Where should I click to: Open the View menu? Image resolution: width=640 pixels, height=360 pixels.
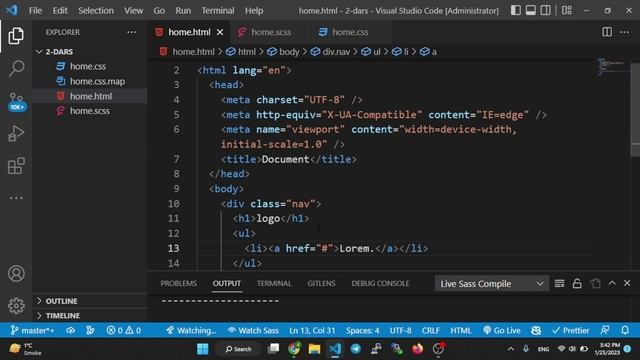(133, 11)
